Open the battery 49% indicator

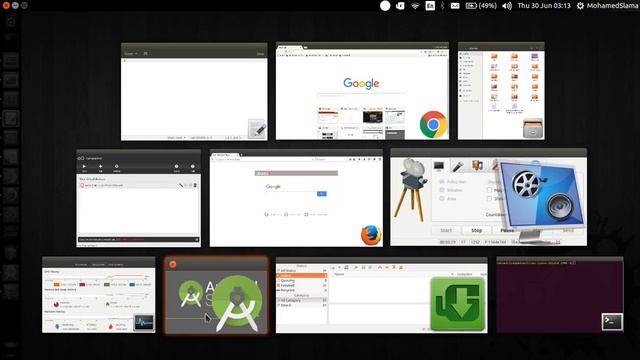coord(481,6)
